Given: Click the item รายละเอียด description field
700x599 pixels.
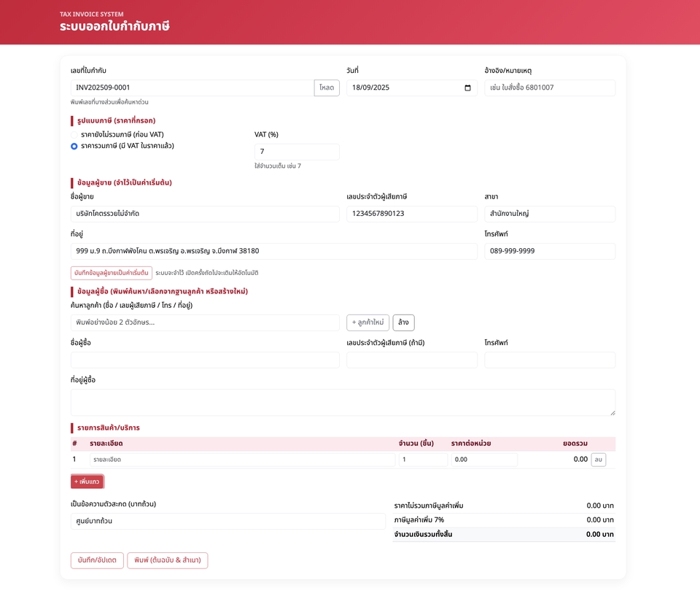Looking at the screenshot, I should click(242, 460).
